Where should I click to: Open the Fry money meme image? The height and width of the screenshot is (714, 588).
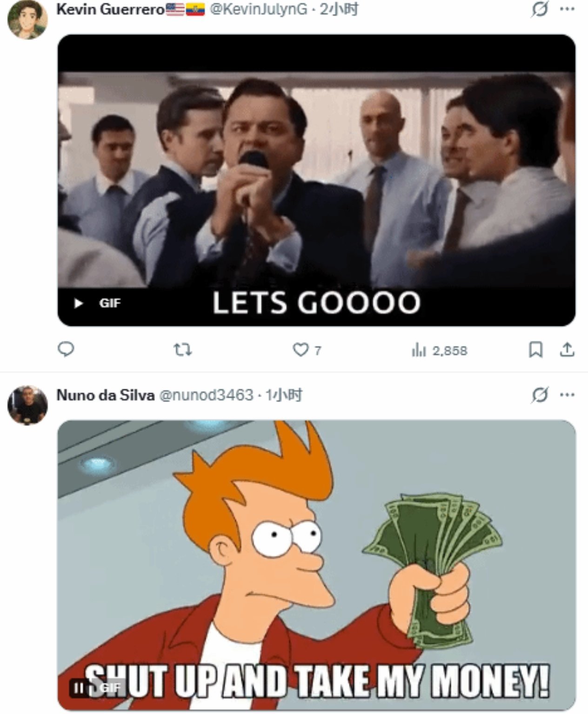tap(316, 565)
